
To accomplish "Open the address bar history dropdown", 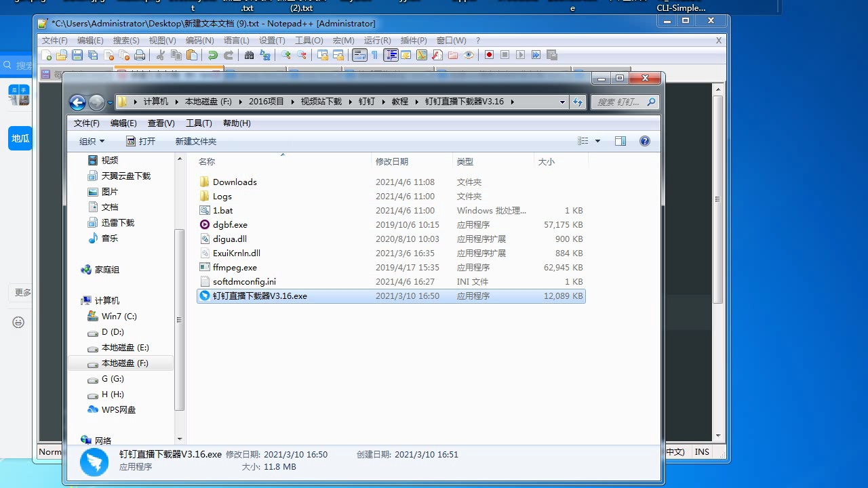I will pyautogui.click(x=562, y=102).
